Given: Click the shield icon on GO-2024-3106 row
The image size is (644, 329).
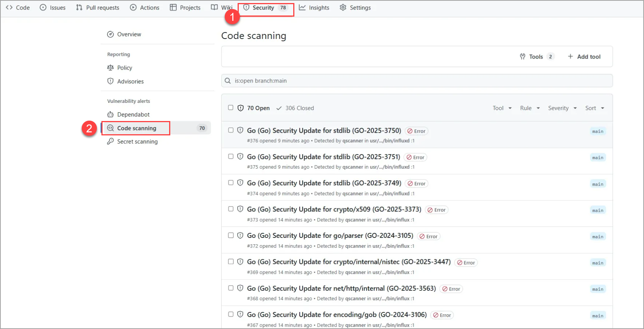Looking at the screenshot, I should click(x=240, y=314).
